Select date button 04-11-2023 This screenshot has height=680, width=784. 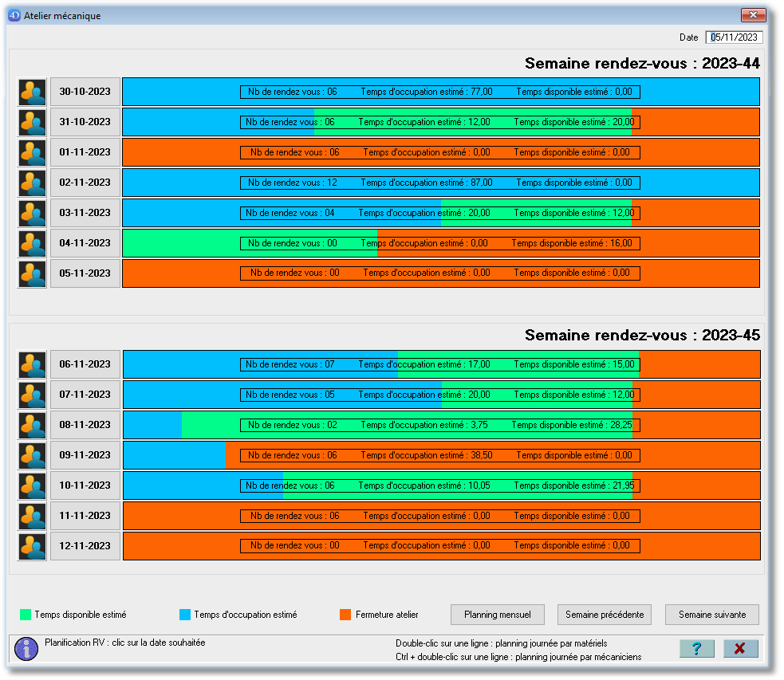coord(85,243)
